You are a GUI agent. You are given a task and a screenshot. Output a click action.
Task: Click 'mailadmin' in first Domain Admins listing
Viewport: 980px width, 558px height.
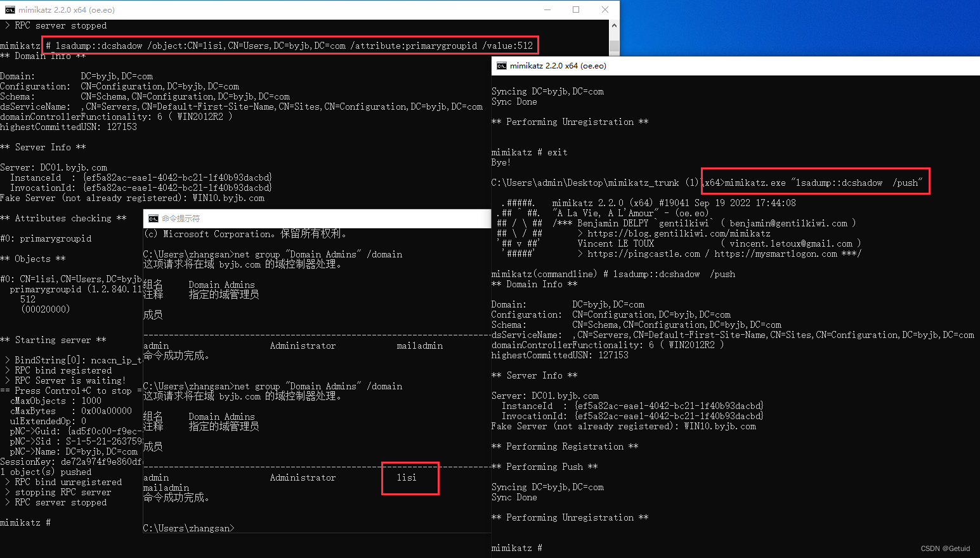tap(419, 346)
